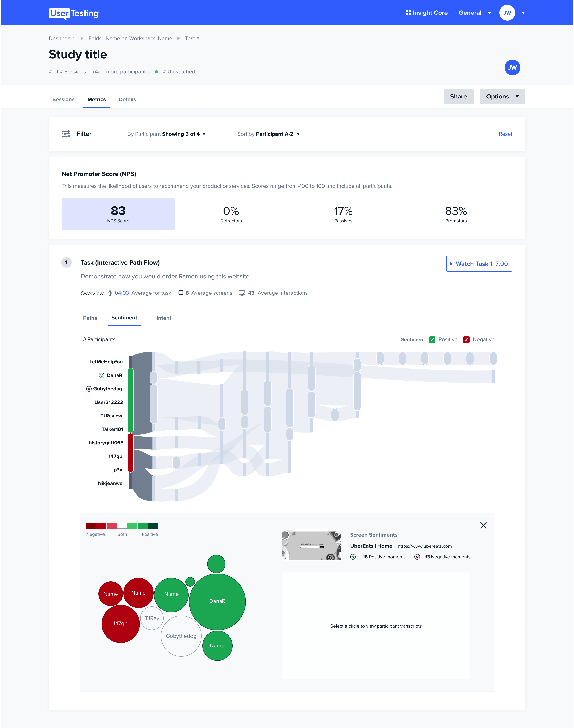The width and height of the screenshot is (574, 728).
Task: Click the 04:03 average time value
Action: [x=122, y=293]
